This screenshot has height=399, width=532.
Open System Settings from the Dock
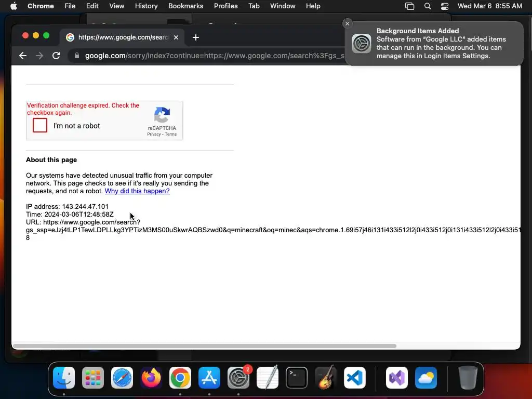coord(238,378)
